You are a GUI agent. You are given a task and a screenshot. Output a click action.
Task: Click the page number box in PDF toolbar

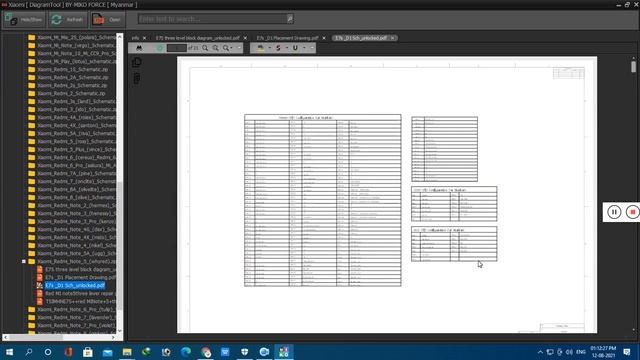(x=177, y=48)
